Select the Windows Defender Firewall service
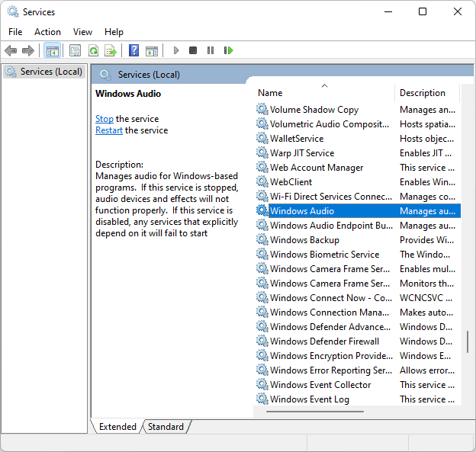This screenshot has width=476, height=452. click(358, 341)
